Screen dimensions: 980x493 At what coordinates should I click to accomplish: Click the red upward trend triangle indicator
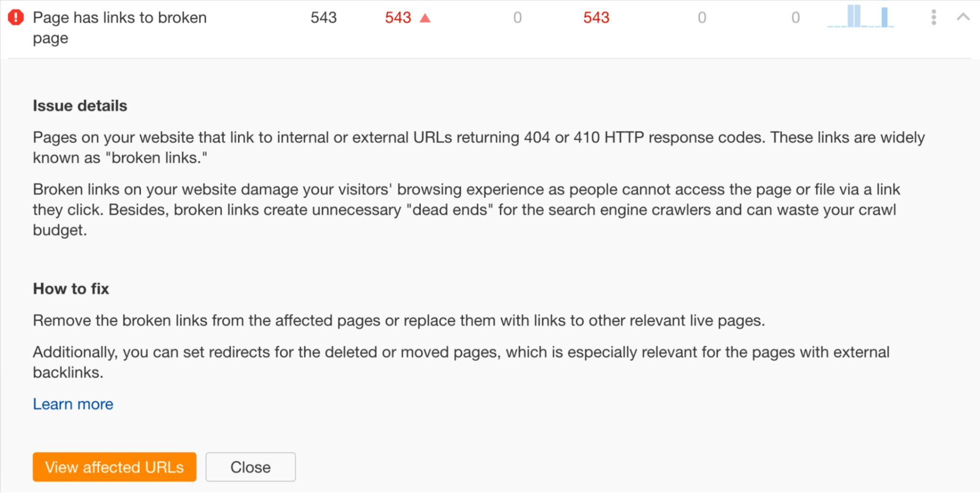(426, 17)
